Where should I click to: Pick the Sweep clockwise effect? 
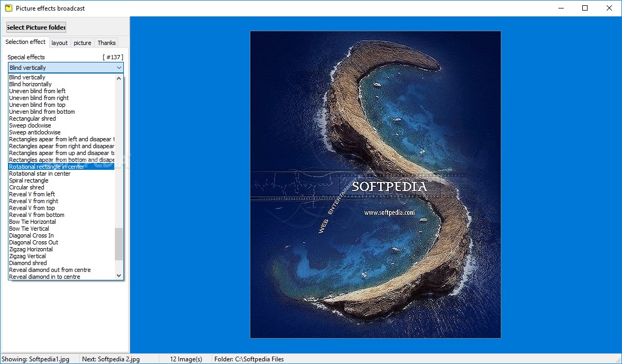coord(61,125)
